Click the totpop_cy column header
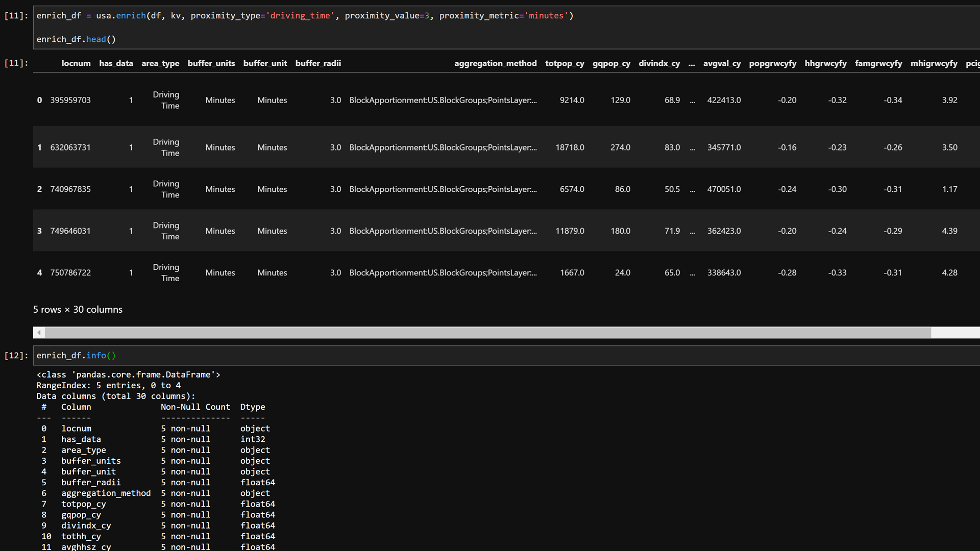This screenshot has height=551, width=980. 565,63
